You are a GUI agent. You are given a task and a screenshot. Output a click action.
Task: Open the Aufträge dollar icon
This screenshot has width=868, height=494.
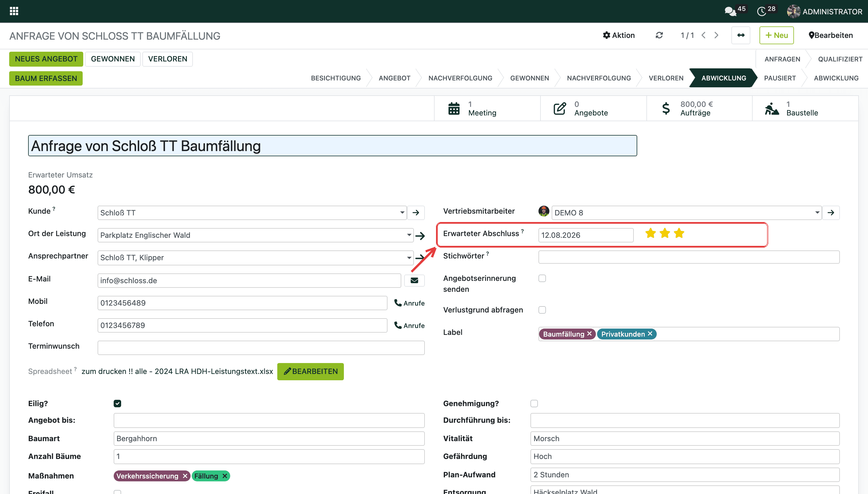(x=666, y=109)
